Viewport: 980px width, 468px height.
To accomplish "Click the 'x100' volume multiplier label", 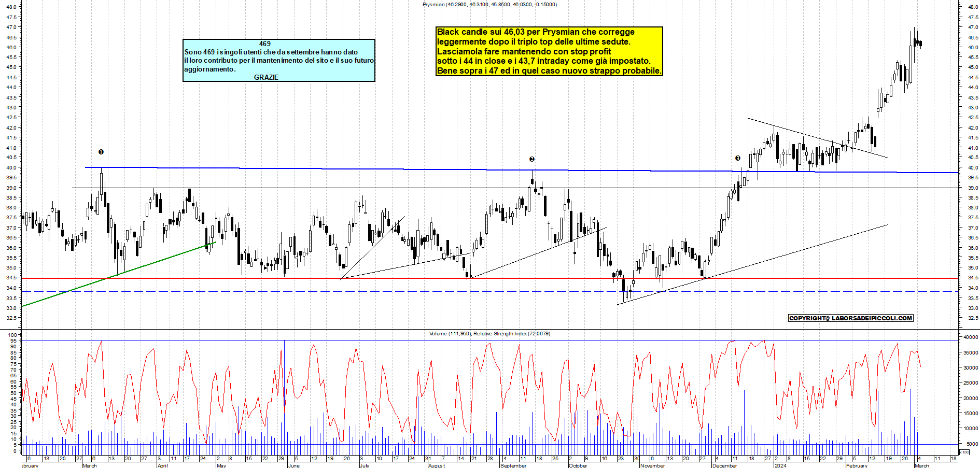I will (964, 452).
